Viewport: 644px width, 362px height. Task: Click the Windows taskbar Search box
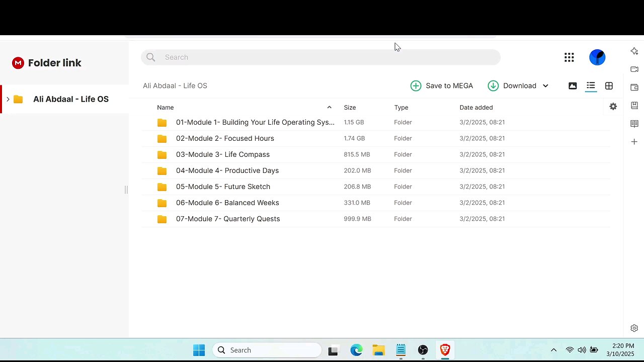pos(267,350)
